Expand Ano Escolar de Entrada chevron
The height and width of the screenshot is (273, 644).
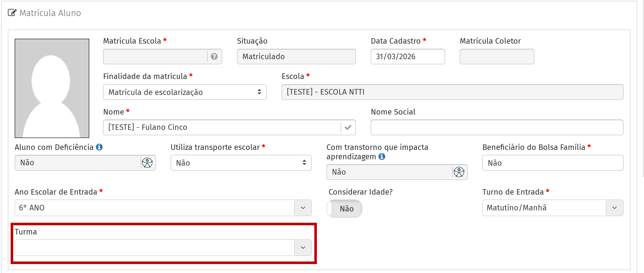pyautogui.click(x=303, y=208)
